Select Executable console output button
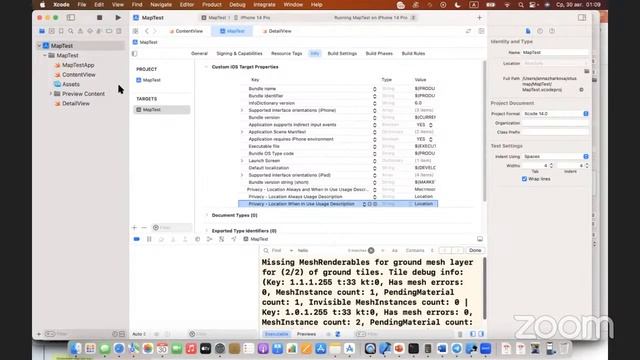The height and width of the screenshot is (360, 640). 276,334
